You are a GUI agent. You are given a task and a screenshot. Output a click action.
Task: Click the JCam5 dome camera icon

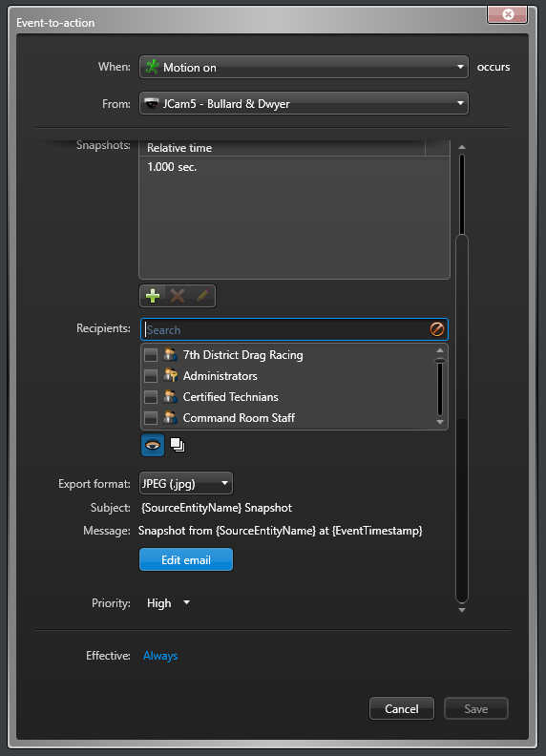pyautogui.click(x=152, y=103)
